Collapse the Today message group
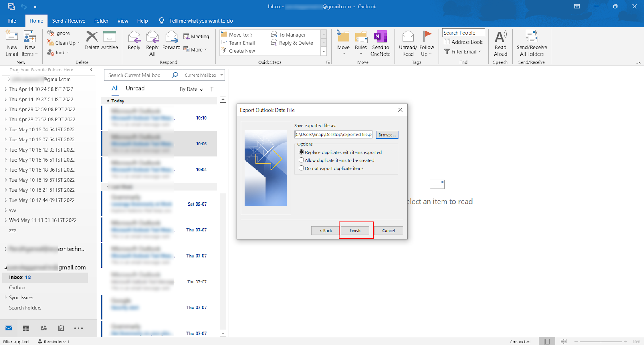 (107, 101)
